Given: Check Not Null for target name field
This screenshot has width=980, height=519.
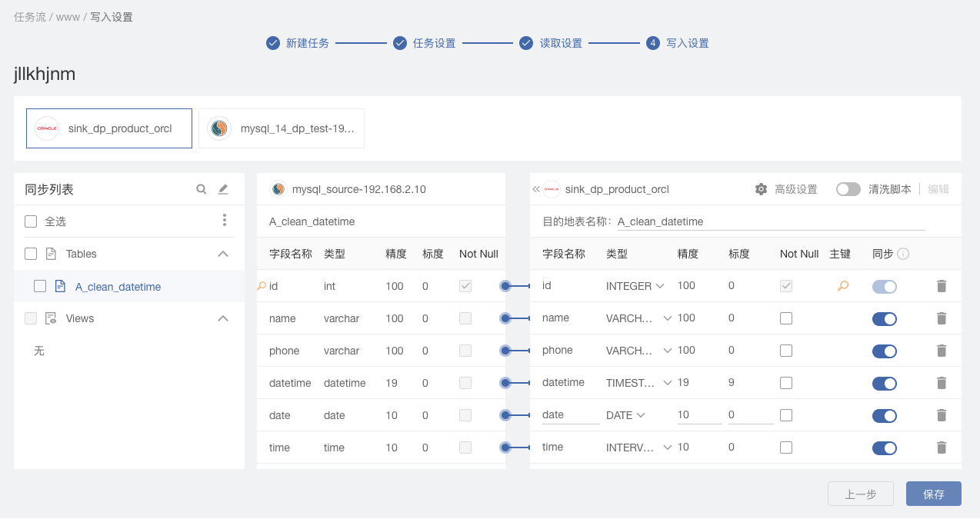Looking at the screenshot, I should pos(785,318).
